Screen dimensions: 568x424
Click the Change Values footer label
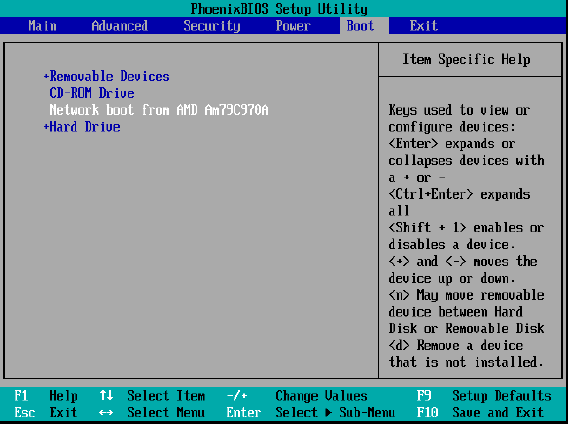[x=321, y=395]
